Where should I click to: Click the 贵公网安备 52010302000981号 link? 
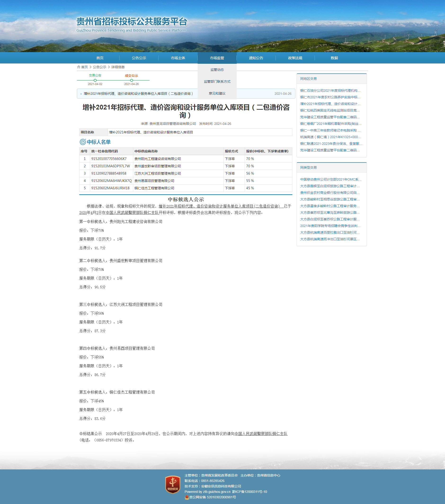pyautogui.click(x=213, y=497)
